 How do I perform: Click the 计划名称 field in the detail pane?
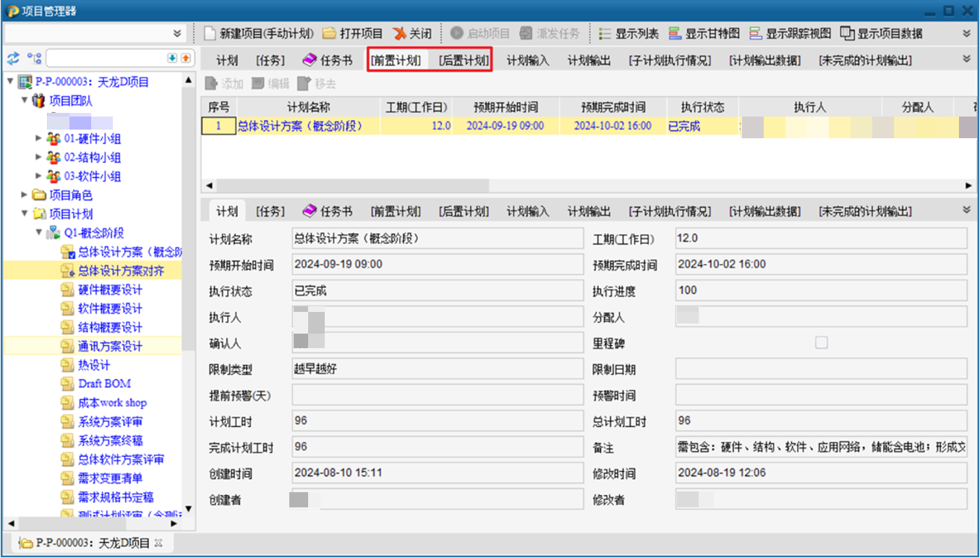click(x=438, y=239)
